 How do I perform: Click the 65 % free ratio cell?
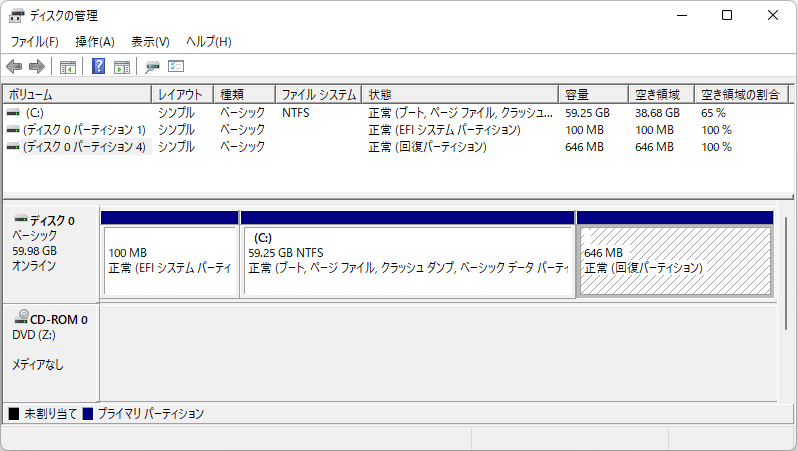pos(713,113)
